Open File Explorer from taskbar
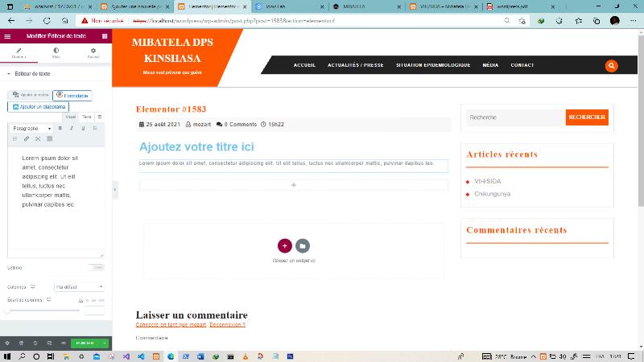644x362 pixels. 66,356
